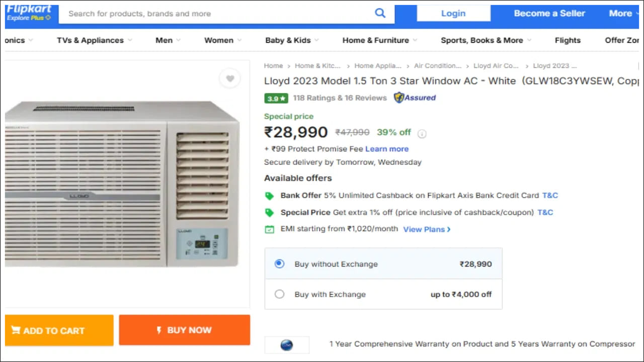644x362 pixels.
Task: Open the View Plans link
Action: point(427,229)
